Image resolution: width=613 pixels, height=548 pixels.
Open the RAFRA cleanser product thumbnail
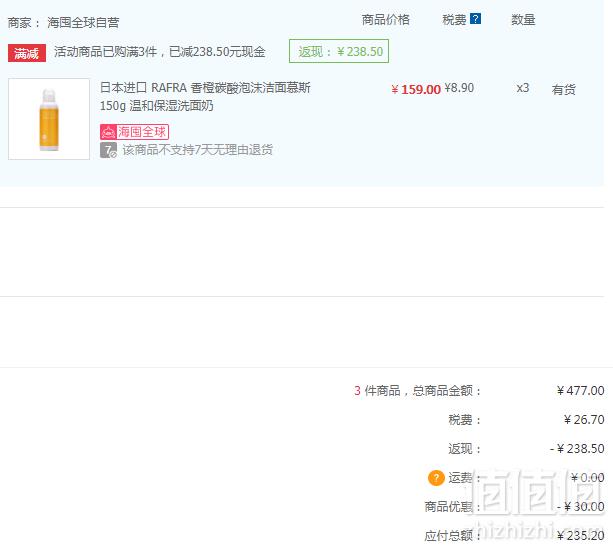click(x=49, y=119)
